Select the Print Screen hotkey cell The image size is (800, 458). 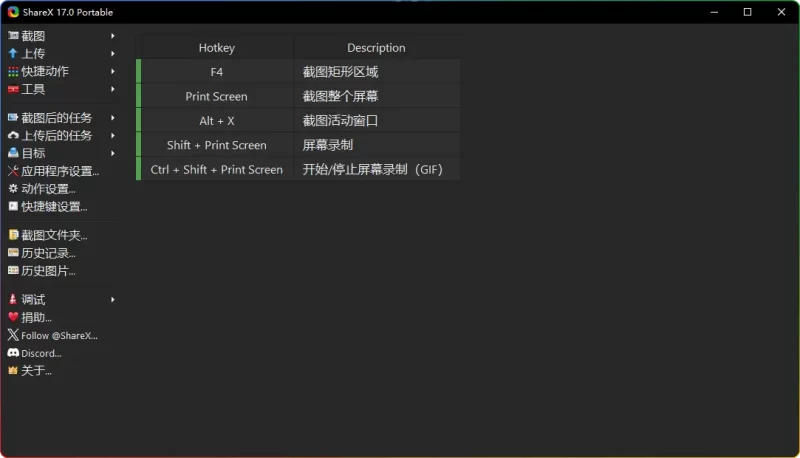pyautogui.click(x=216, y=96)
